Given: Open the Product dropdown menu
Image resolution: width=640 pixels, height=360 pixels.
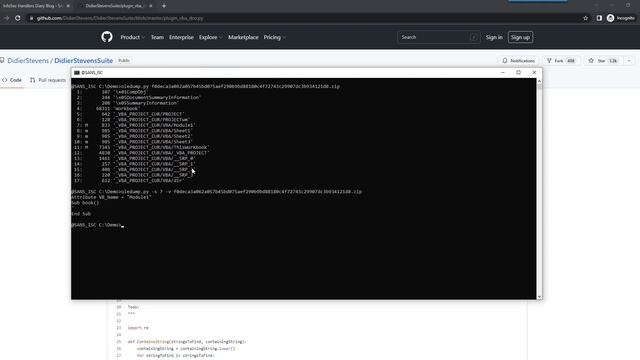Looking at the screenshot, I should click(132, 37).
